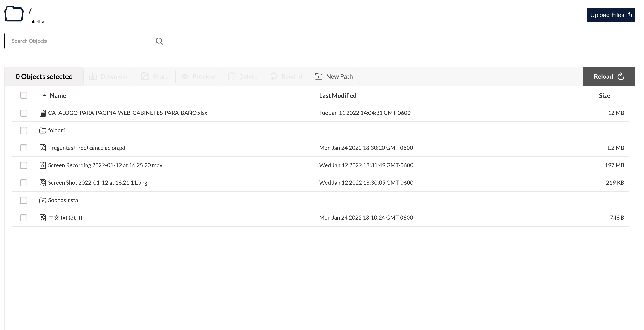Click the bucket folder icon at top left
Image resolution: width=644 pixels, height=330 pixels.
click(14, 14)
